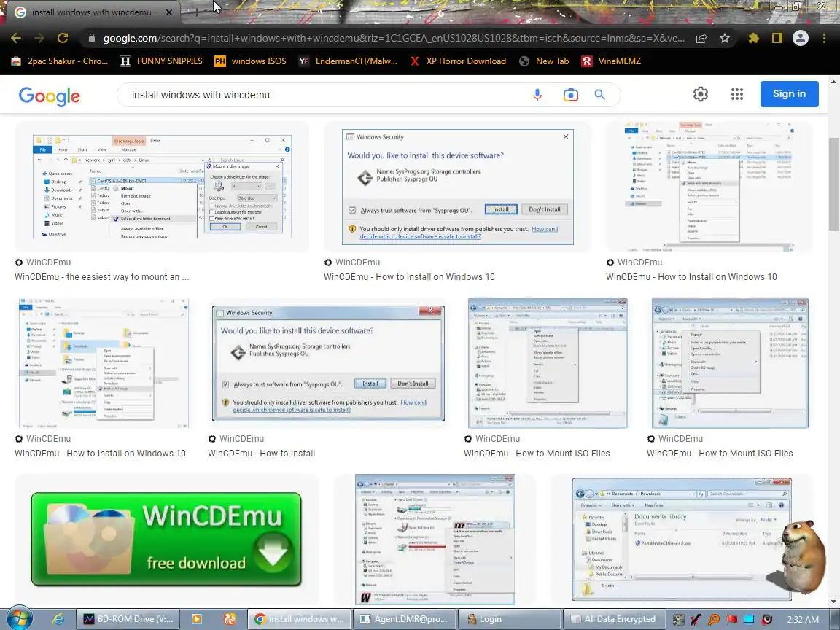This screenshot has height=630, width=840.
Task: Click the red flag tray icon
Action: click(731, 619)
